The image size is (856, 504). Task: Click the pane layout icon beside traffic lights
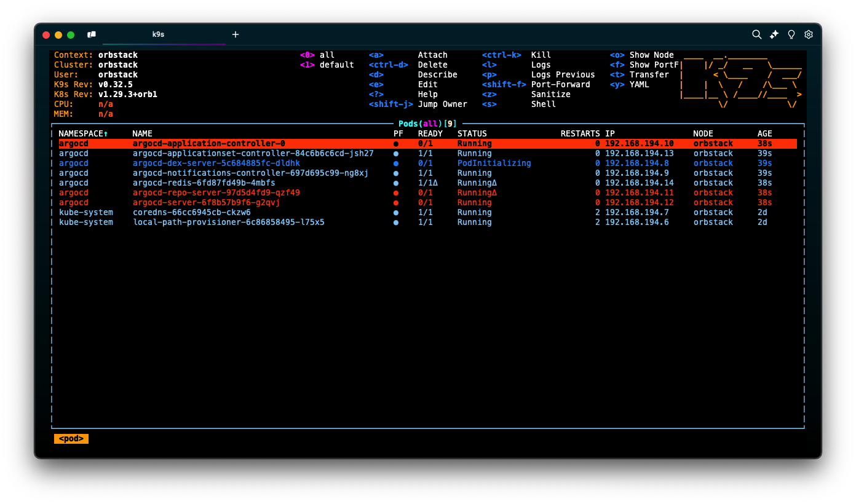(92, 35)
